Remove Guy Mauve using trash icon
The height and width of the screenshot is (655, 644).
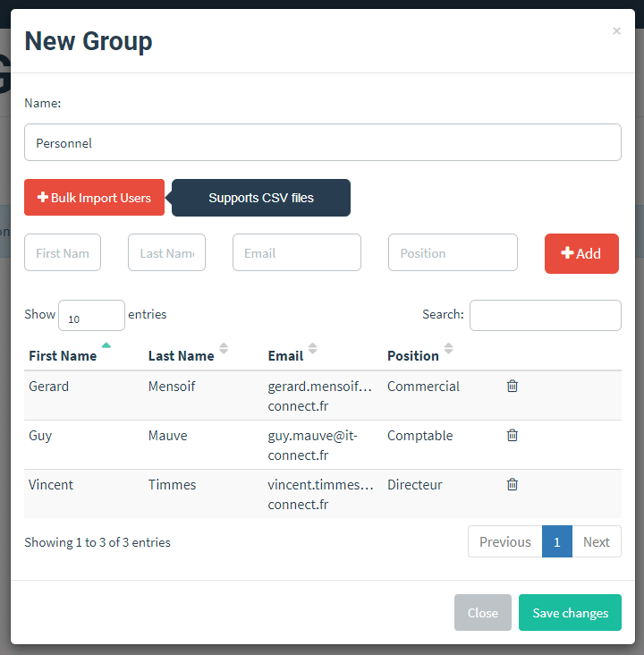pyautogui.click(x=513, y=436)
